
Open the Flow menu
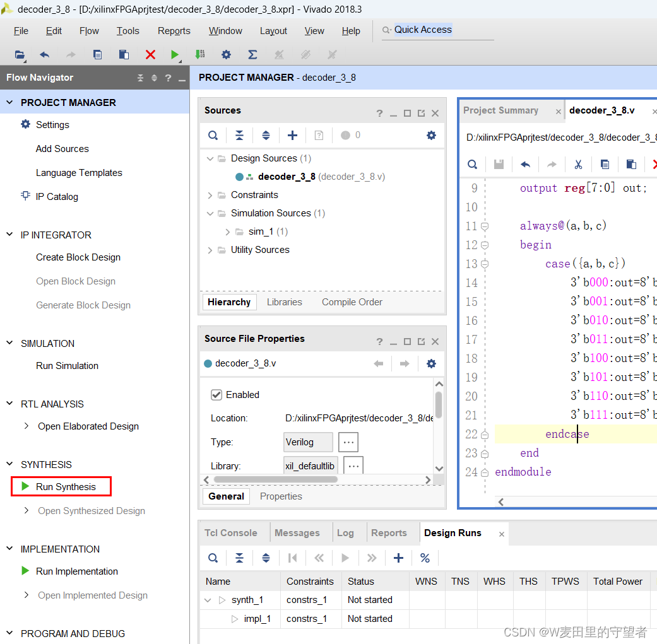coord(89,31)
